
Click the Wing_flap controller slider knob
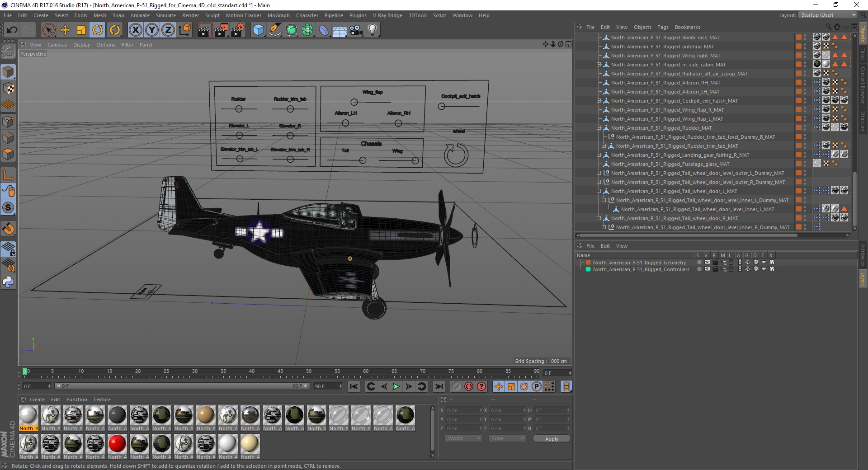click(354, 102)
